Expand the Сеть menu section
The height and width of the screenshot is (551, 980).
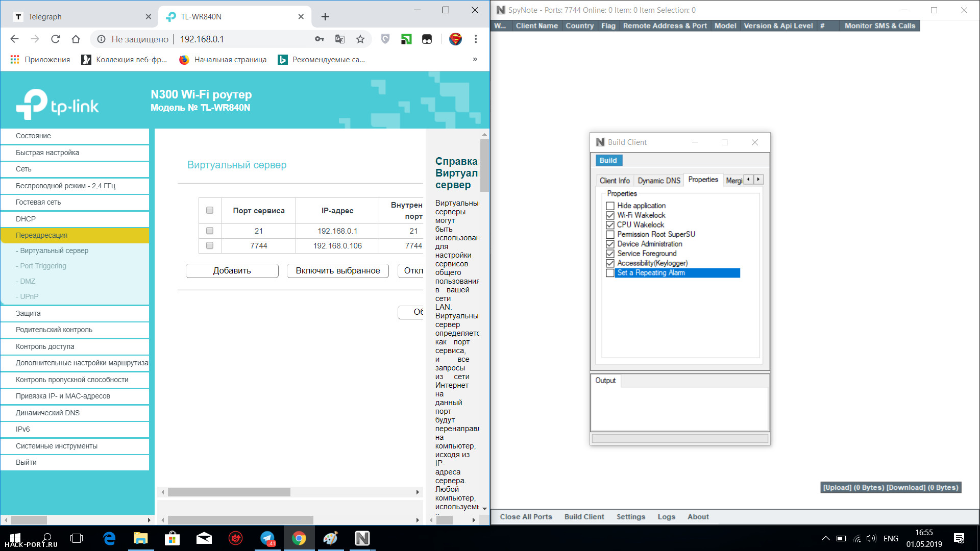(75, 169)
